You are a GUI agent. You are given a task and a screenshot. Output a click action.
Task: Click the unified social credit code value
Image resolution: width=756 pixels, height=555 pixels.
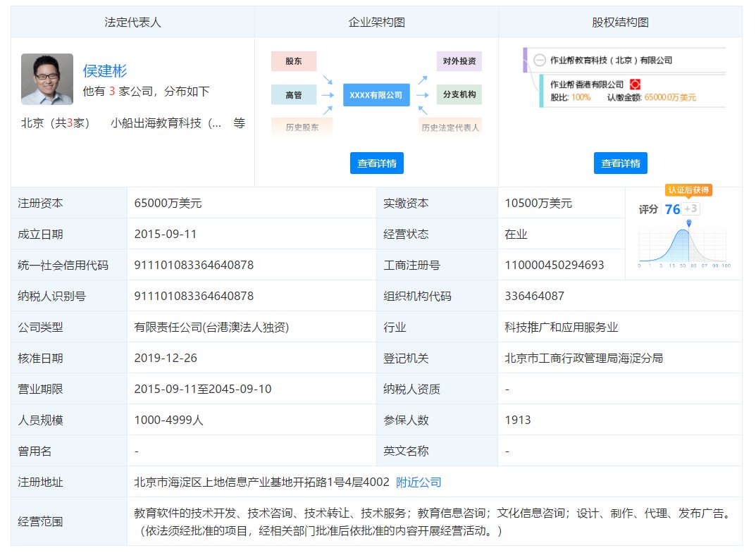click(x=194, y=265)
